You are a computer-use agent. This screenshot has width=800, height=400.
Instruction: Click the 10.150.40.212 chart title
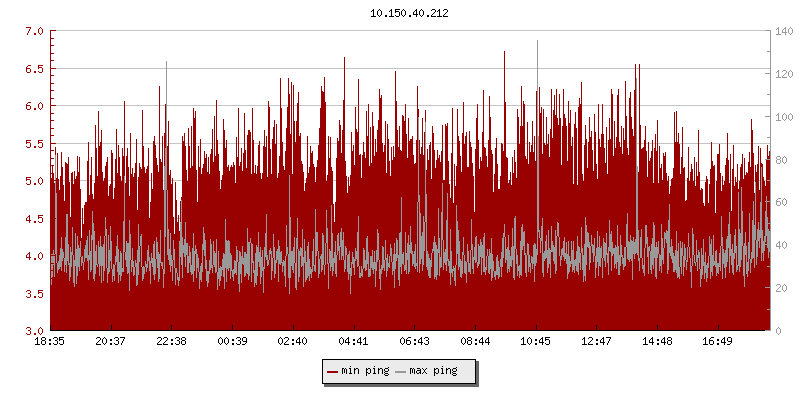point(409,13)
